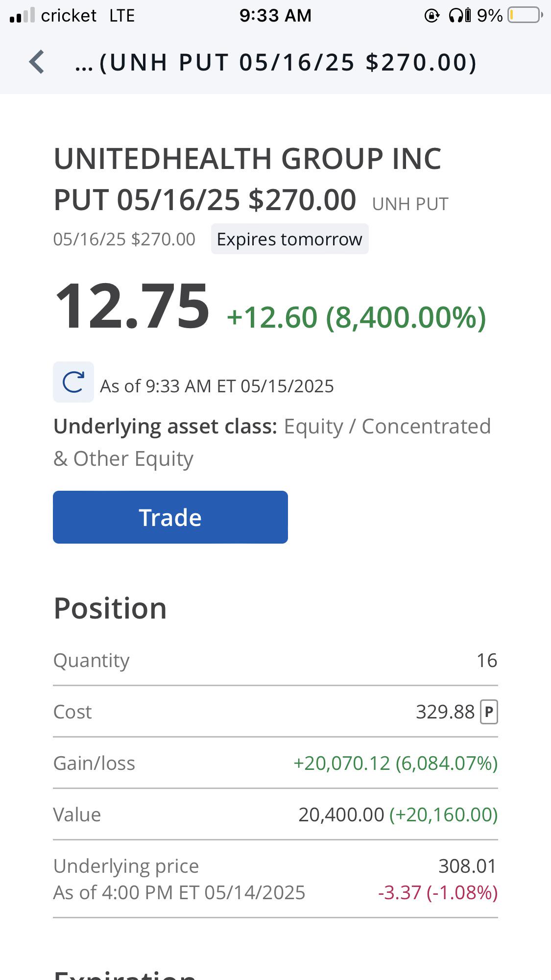
Task: Tap the Position section heading
Action: (110, 608)
